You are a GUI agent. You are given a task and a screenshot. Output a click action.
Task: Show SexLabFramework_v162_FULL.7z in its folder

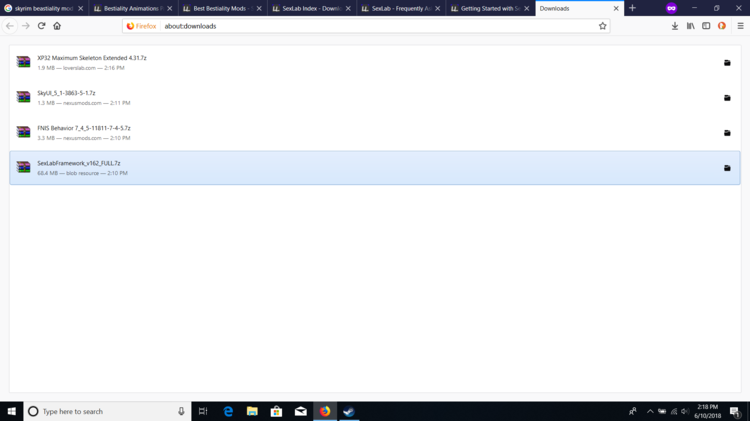[727, 168]
